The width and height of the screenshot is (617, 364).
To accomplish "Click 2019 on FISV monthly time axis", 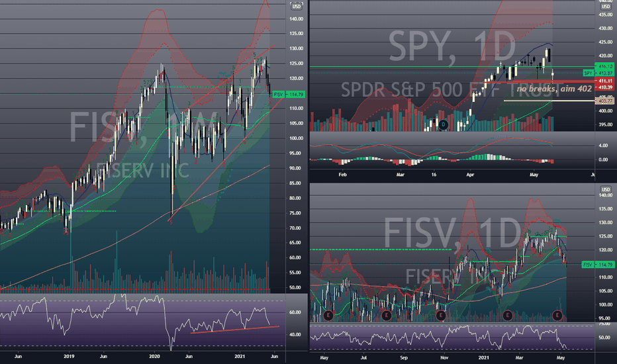I will (x=69, y=357).
